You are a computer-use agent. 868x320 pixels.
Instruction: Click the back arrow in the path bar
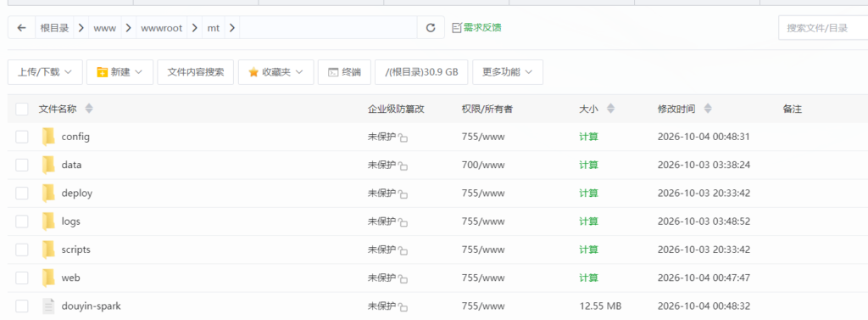coord(21,28)
